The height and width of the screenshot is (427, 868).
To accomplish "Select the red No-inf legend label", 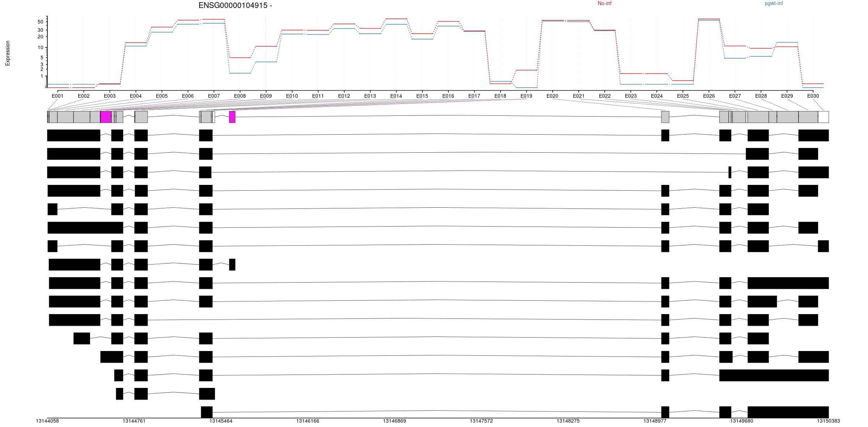I will [604, 3].
